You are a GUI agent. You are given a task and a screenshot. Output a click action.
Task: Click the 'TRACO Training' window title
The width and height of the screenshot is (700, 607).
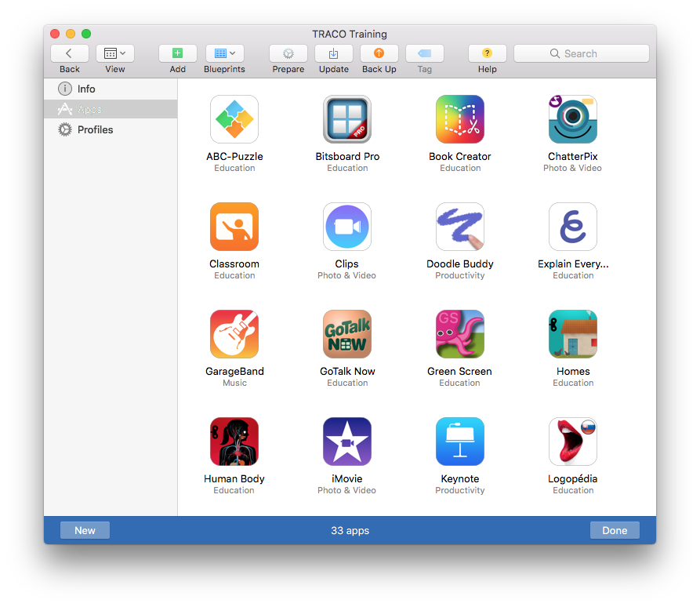point(350,34)
